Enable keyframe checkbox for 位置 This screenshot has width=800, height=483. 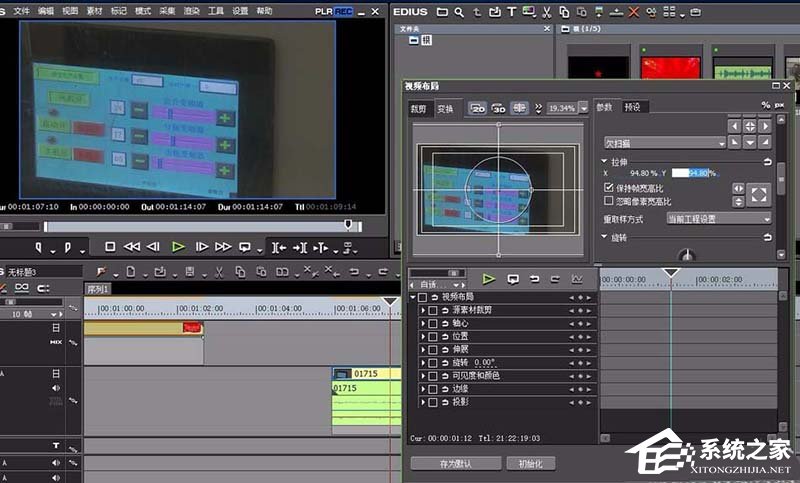(x=433, y=337)
